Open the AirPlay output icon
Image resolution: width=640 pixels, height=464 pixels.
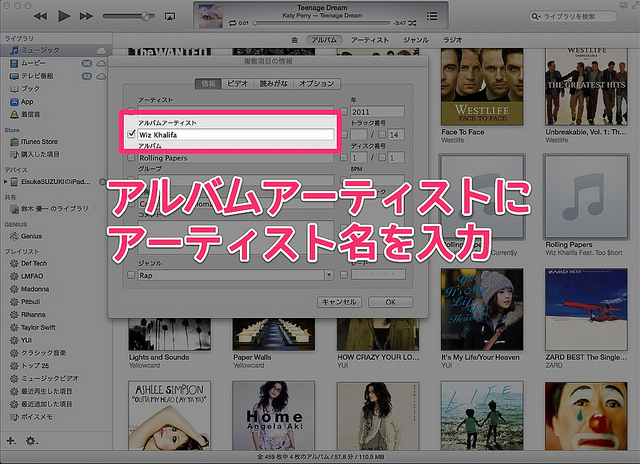[x=170, y=16]
